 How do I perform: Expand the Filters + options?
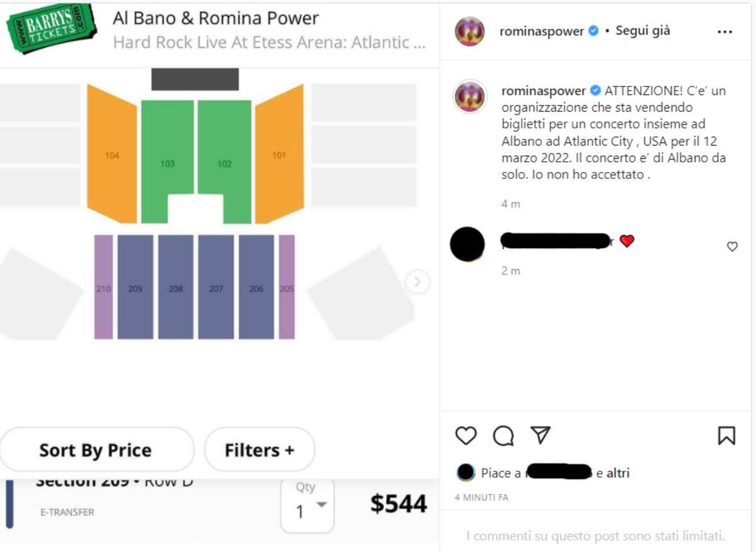[x=260, y=450]
